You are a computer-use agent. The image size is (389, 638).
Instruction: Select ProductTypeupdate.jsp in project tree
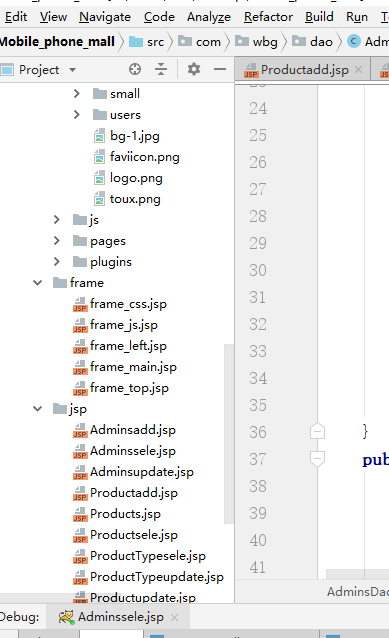click(157, 577)
